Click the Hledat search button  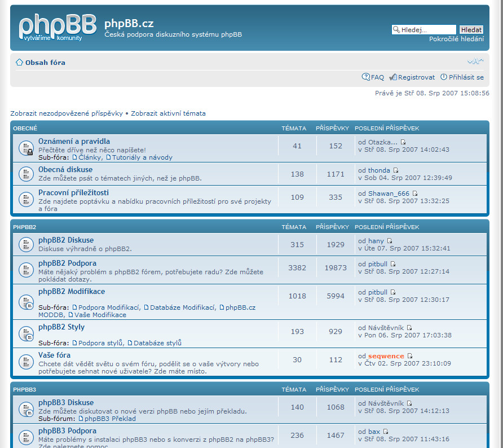[471, 29]
